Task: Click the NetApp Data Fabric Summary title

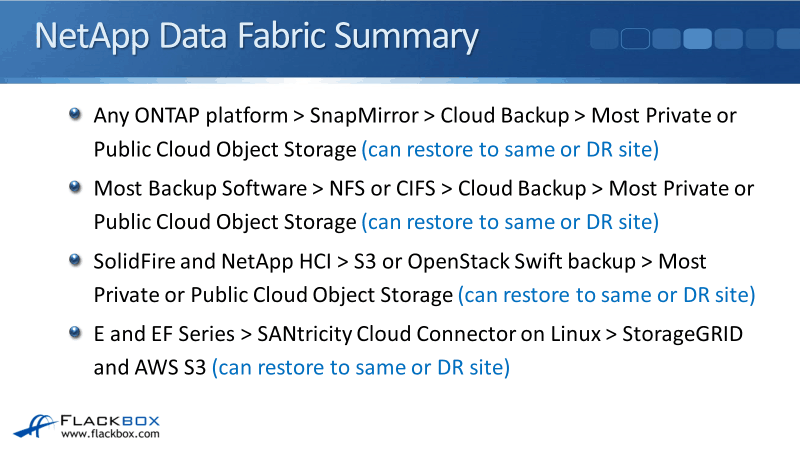Action: [x=256, y=37]
